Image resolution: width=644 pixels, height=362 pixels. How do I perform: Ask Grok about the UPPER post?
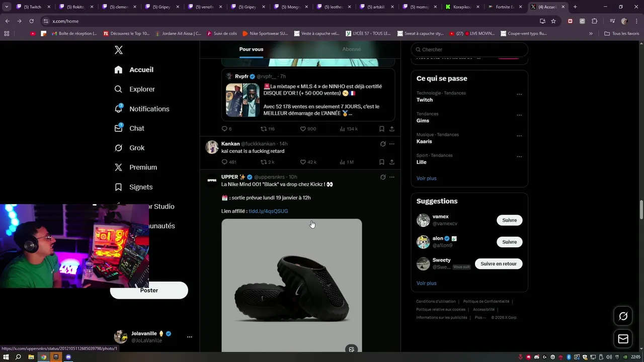[383, 177]
